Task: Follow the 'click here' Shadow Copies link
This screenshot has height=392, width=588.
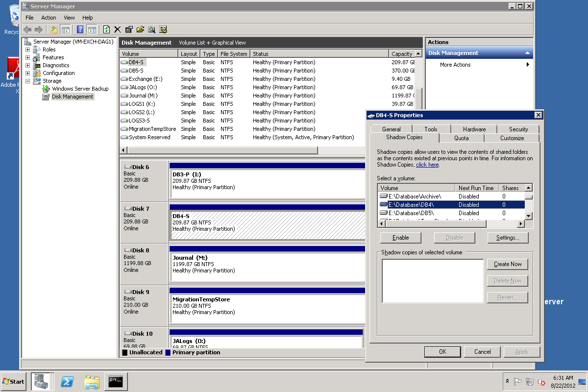Action: point(427,165)
